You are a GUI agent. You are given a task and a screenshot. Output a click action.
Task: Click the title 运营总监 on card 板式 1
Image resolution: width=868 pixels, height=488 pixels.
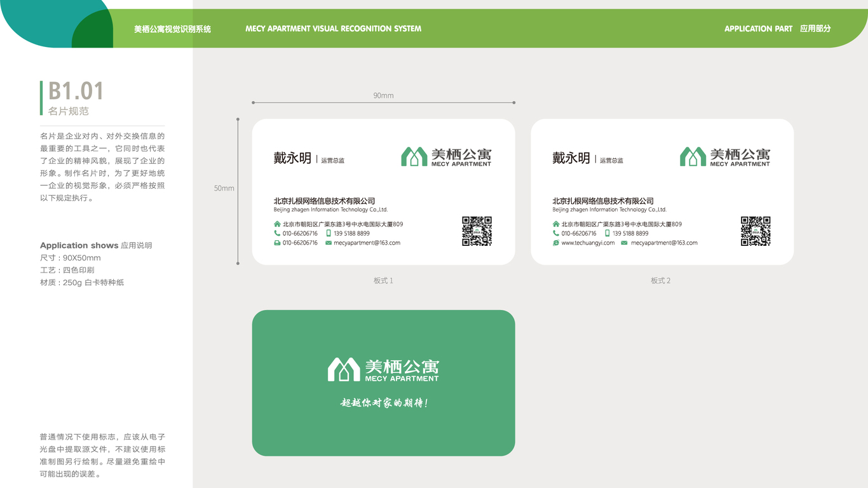coord(333,161)
